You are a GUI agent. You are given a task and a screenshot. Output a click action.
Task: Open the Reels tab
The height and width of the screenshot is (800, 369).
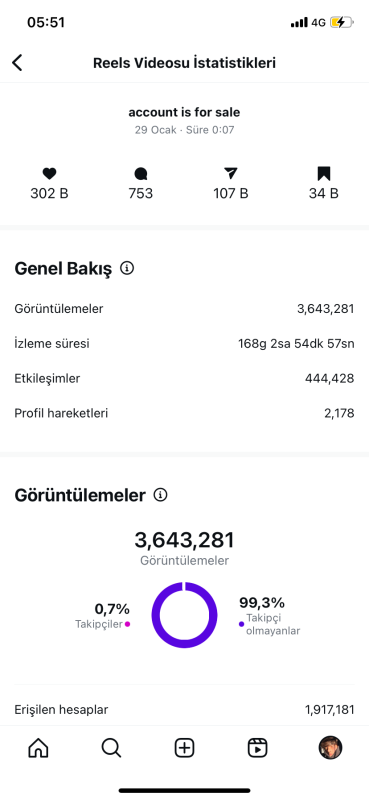point(257,748)
